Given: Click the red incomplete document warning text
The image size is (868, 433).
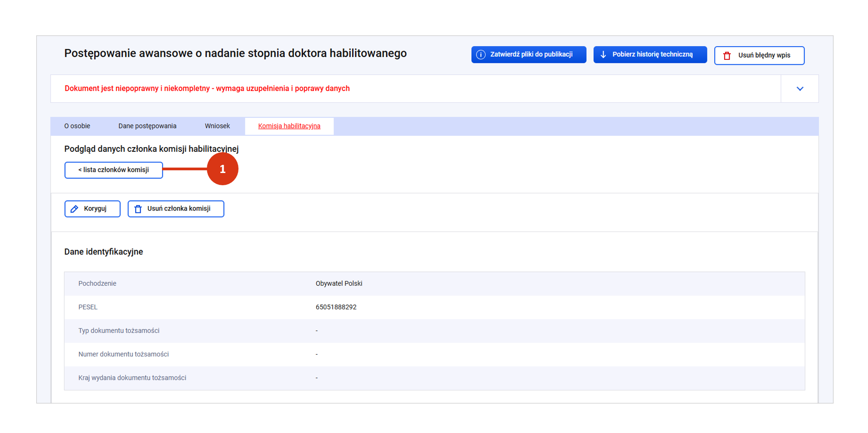Looking at the screenshot, I should (x=207, y=88).
